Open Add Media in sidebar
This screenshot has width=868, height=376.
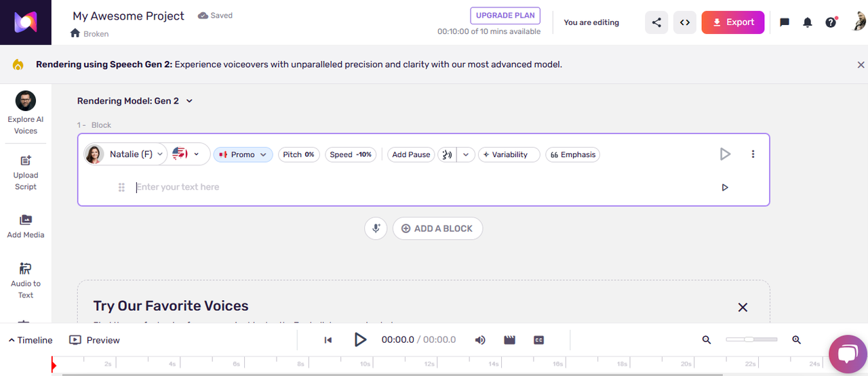pos(26,226)
